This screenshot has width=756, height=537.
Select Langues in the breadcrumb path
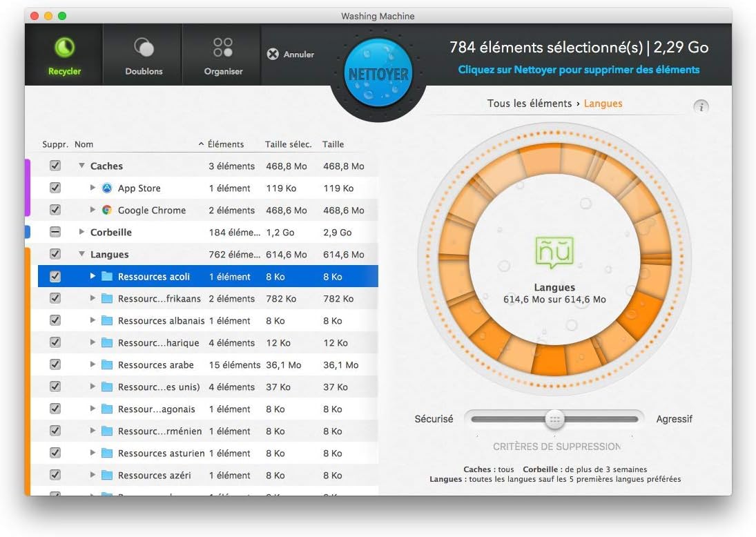[603, 103]
